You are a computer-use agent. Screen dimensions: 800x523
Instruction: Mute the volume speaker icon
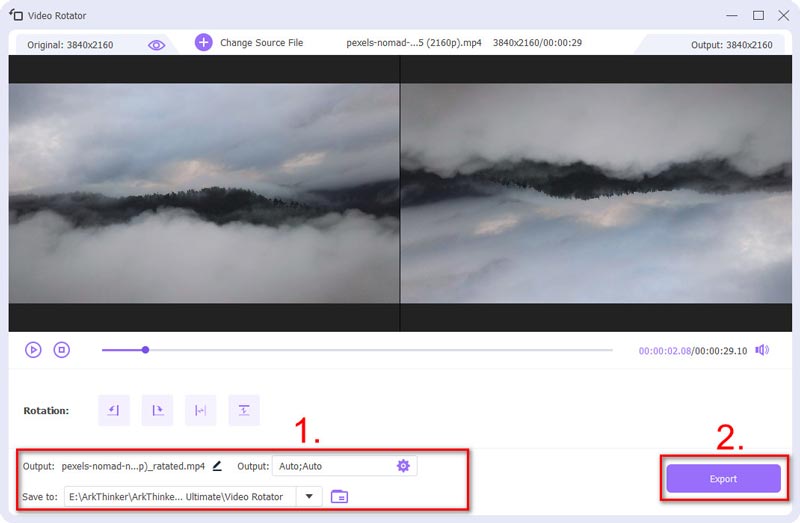pos(762,350)
